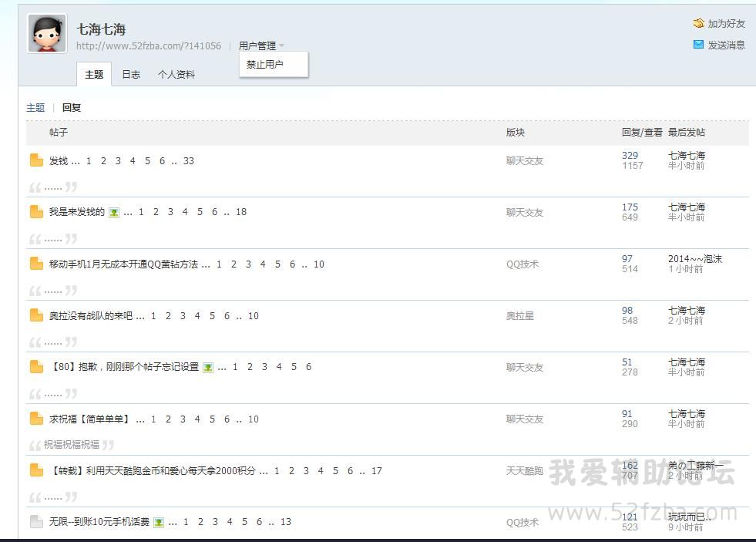Click reply count 329 of 发钱

click(630, 155)
